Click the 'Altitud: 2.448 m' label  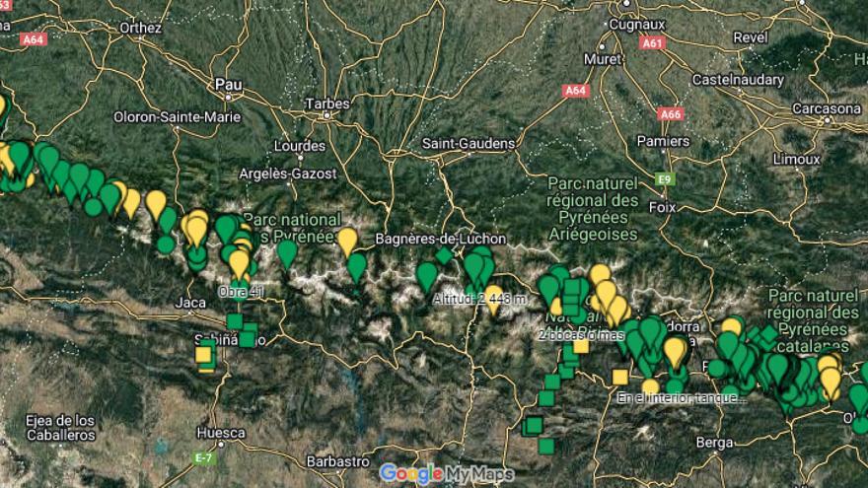pos(479,300)
